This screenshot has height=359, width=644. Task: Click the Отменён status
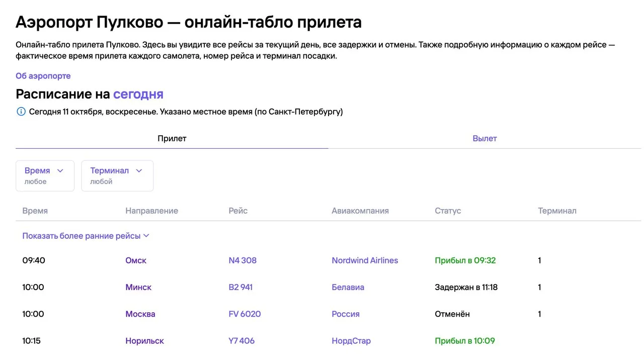click(452, 314)
